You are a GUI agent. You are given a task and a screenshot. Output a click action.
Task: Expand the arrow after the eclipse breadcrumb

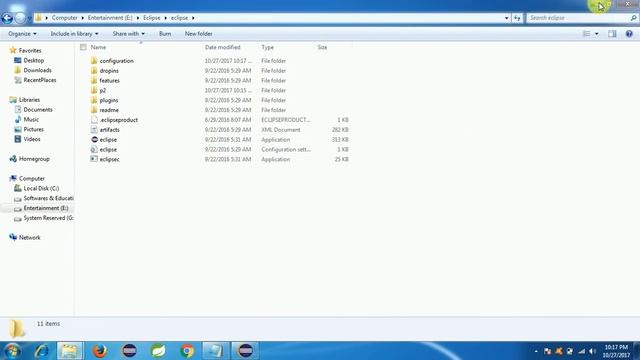193,18
